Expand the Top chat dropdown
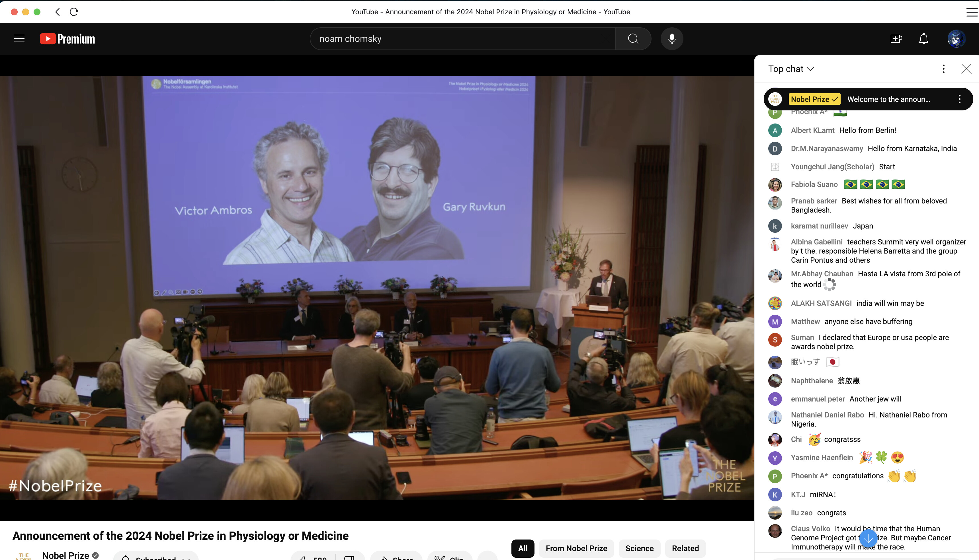The width and height of the screenshot is (979, 560). (x=791, y=69)
